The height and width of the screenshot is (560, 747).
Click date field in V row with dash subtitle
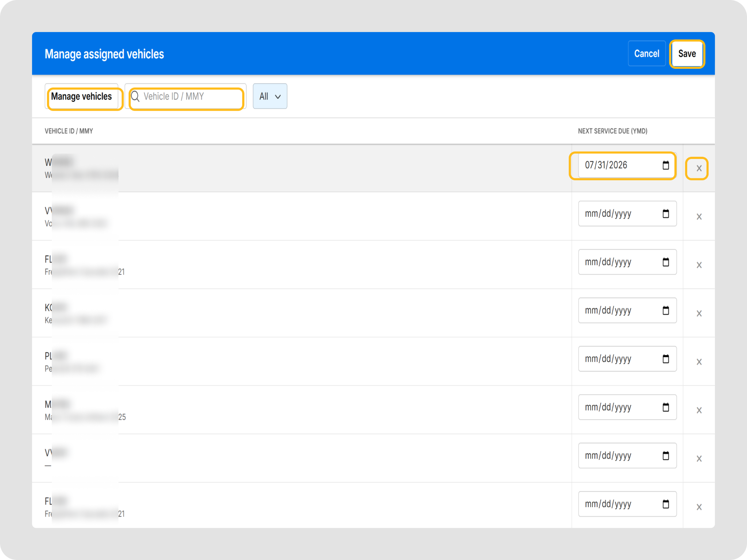coord(627,456)
